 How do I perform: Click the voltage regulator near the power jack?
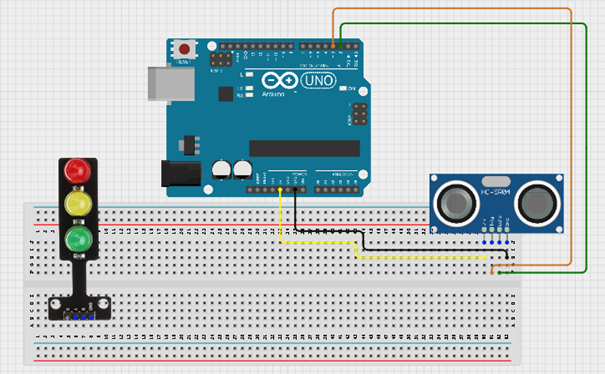point(190,145)
